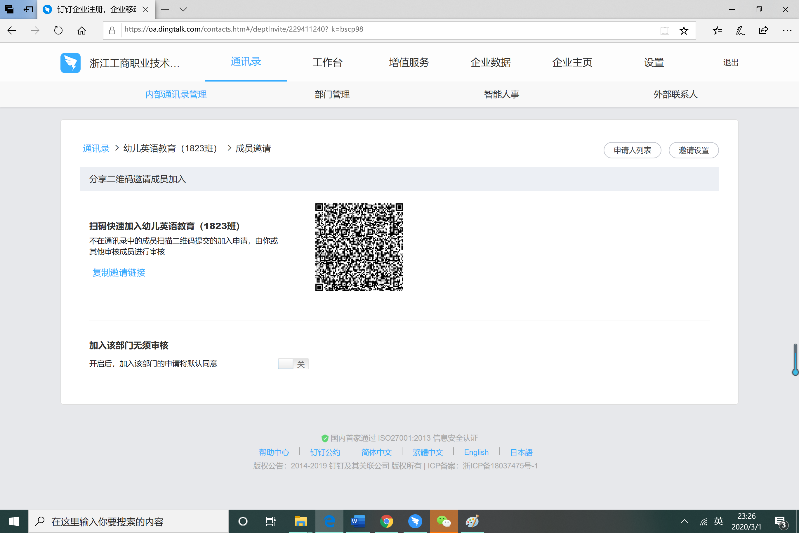The image size is (799, 533).
Task: Open DingTalk app from the taskbar
Action: click(415, 521)
